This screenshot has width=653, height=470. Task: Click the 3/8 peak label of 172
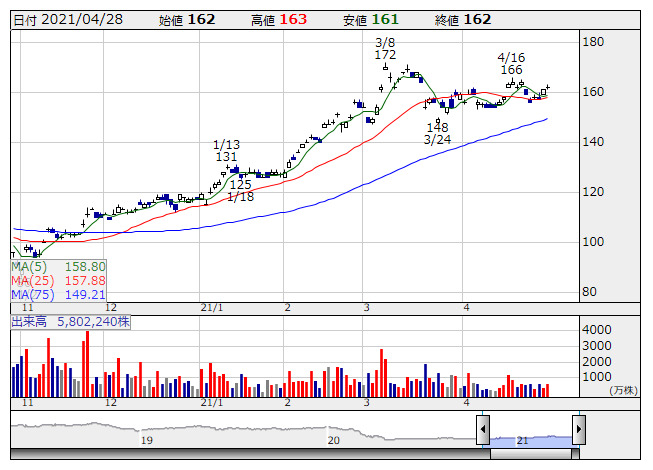pos(386,49)
